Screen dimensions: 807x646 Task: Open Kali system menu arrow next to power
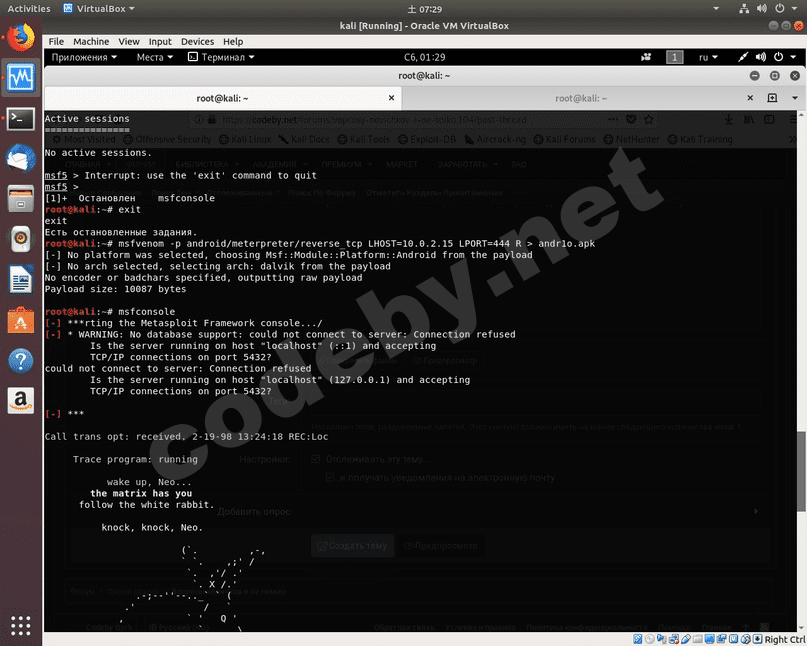(x=793, y=57)
